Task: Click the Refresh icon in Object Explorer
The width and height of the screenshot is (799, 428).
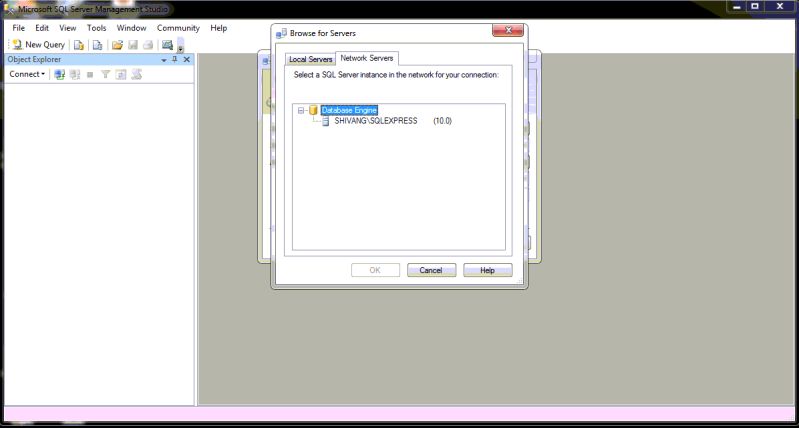Action: tap(121, 74)
